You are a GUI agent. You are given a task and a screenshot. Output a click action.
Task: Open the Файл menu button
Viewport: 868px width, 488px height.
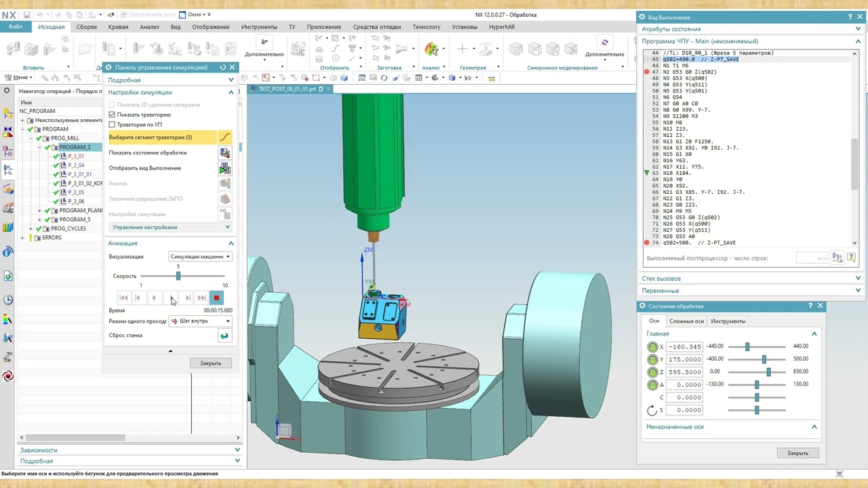click(x=15, y=27)
